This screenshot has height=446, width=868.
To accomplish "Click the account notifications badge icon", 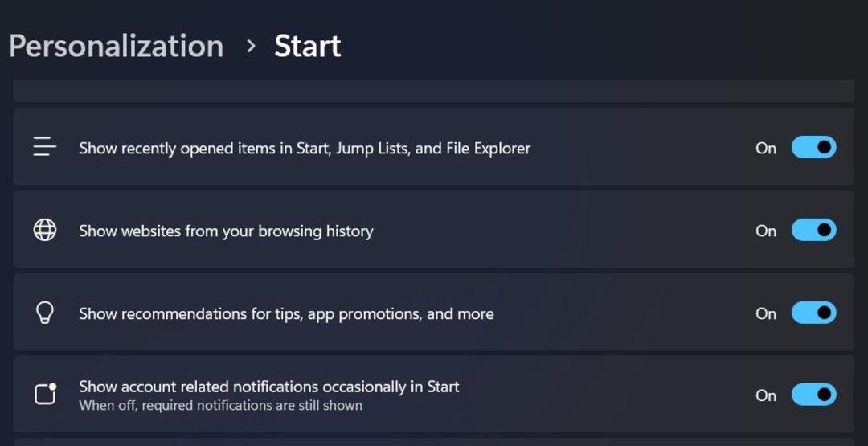I will (x=45, y=394).
